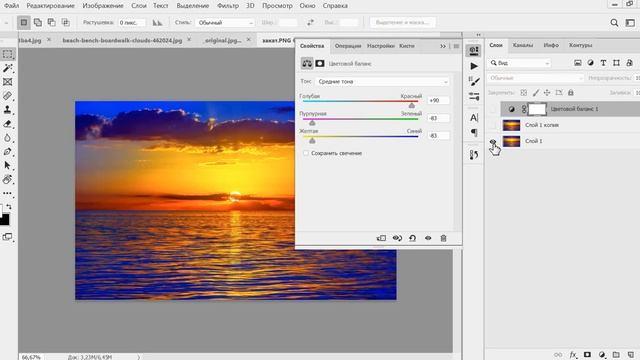Clip adjustment to layer below button

click(x=381, y=238)
